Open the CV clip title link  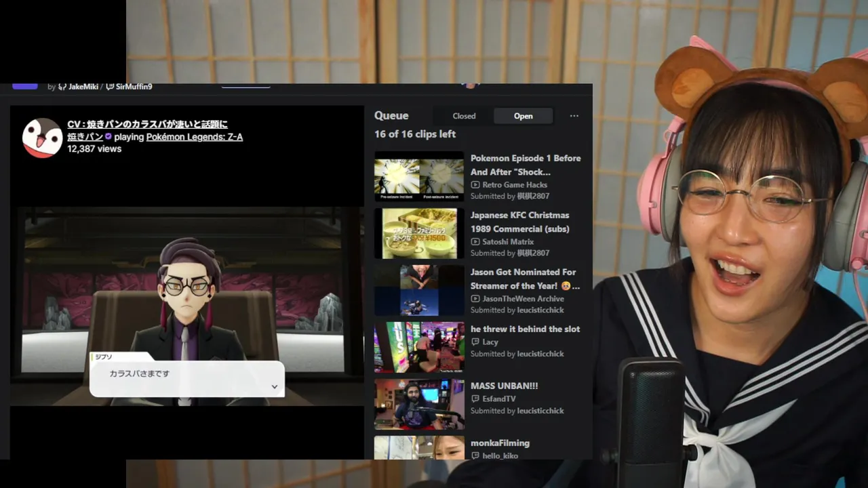point(147,124)
